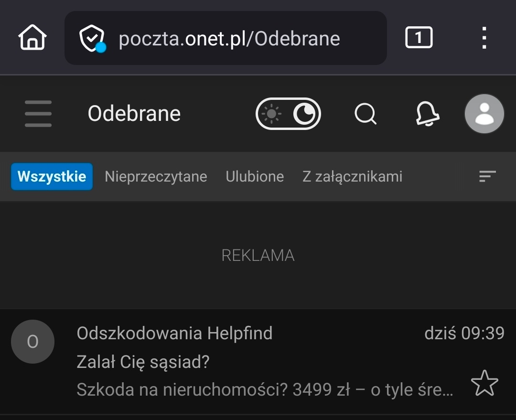The height and width of the screenshot is (420, 516).
Task: Tap the REKLAMA advertisement area
Action: 258,256
